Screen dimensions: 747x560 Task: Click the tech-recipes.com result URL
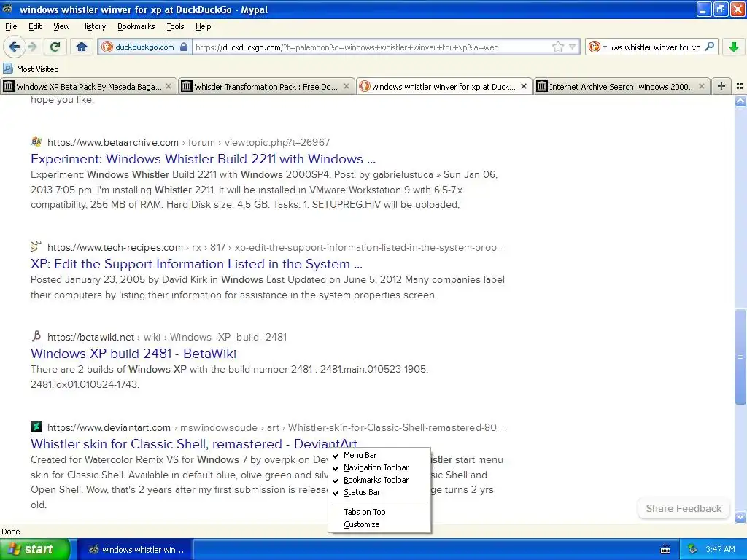(x=275, y=248)
